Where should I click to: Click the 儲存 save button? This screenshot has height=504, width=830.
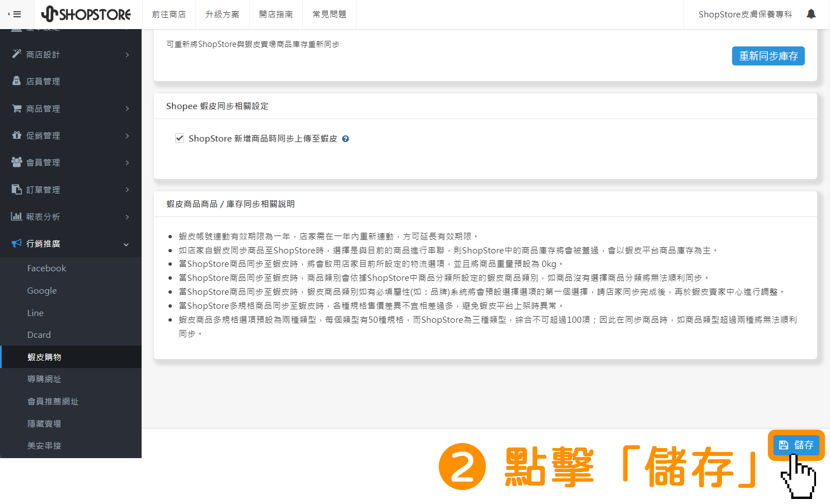point(796,445)
